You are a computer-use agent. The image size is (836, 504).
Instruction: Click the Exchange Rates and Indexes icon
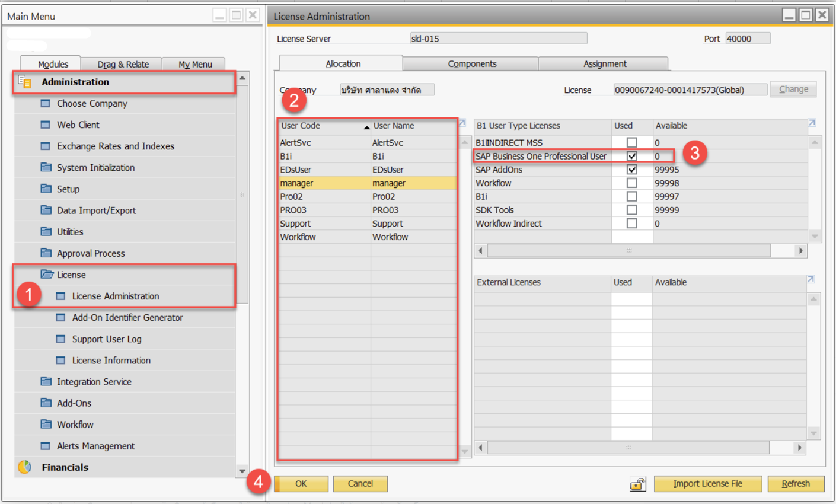pyautogui.click(x=46, y=146)
